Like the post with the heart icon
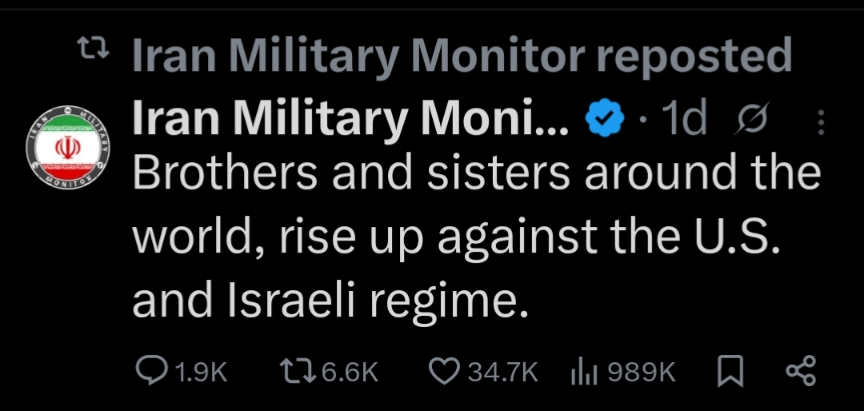The height and width of the screenshot is (411, 864). (442, 372)
